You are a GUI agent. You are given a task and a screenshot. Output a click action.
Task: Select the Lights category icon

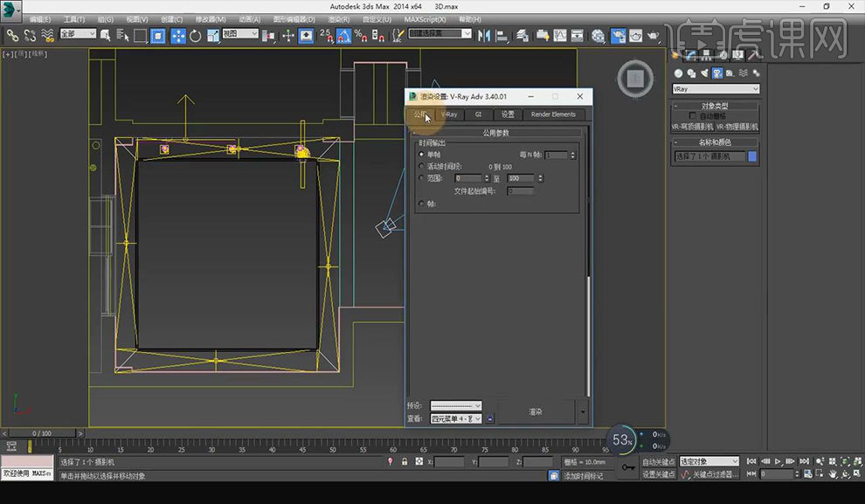704,72
